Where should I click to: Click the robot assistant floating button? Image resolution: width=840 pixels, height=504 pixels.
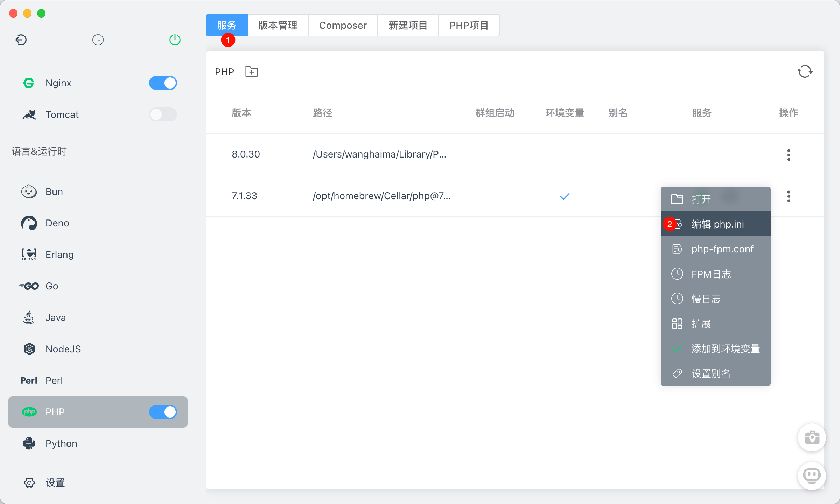point(812,476)
